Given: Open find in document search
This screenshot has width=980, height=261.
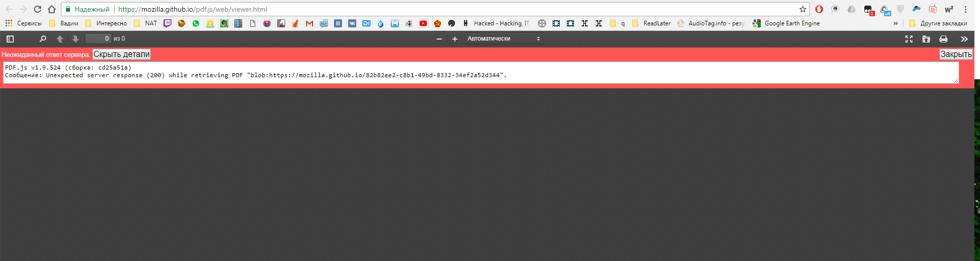Looking at the screenshot, I should tap(43, 39).
